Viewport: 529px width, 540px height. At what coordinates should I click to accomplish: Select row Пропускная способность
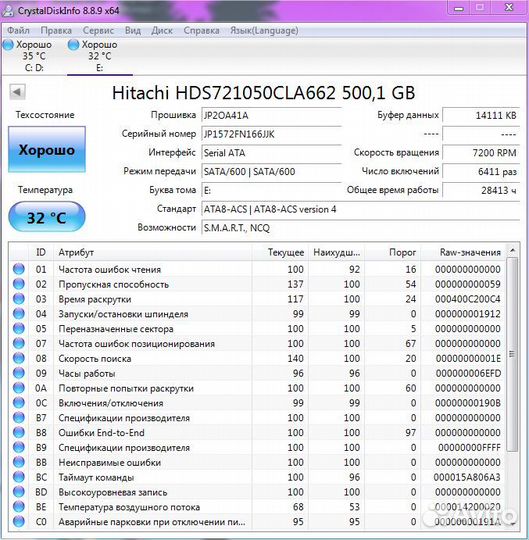point(257,284)
